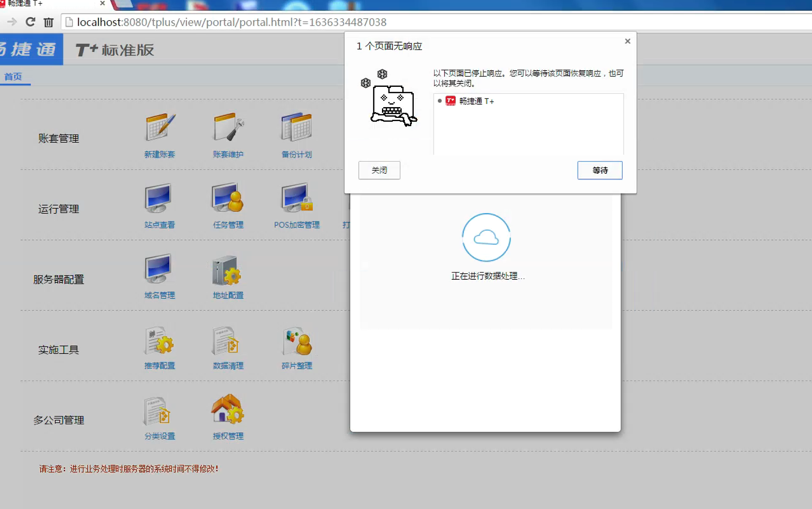Click the 正在进行数据处理 status text
This screenshot has width=812, height=509.
pos(488,276)
